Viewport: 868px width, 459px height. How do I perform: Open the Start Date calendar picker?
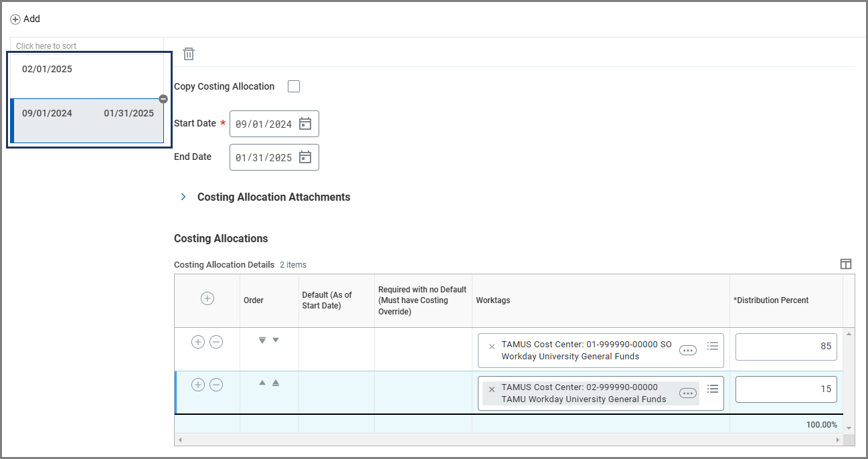(x=305, y=124)
